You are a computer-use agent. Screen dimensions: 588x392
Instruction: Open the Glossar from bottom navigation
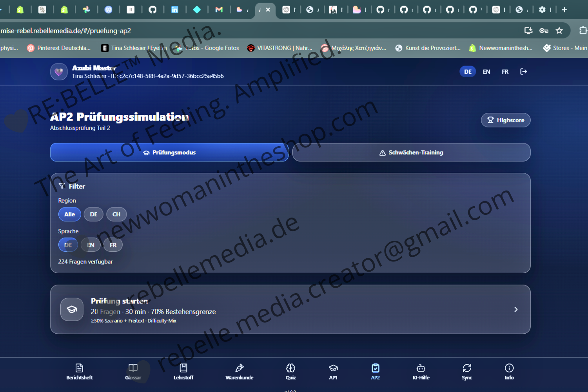[x=133, y=372]
